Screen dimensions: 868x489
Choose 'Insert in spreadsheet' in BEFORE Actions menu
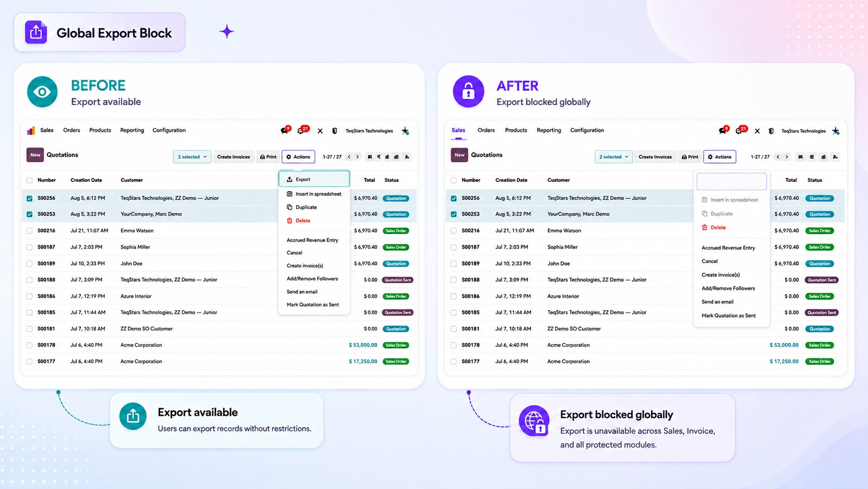314,194
